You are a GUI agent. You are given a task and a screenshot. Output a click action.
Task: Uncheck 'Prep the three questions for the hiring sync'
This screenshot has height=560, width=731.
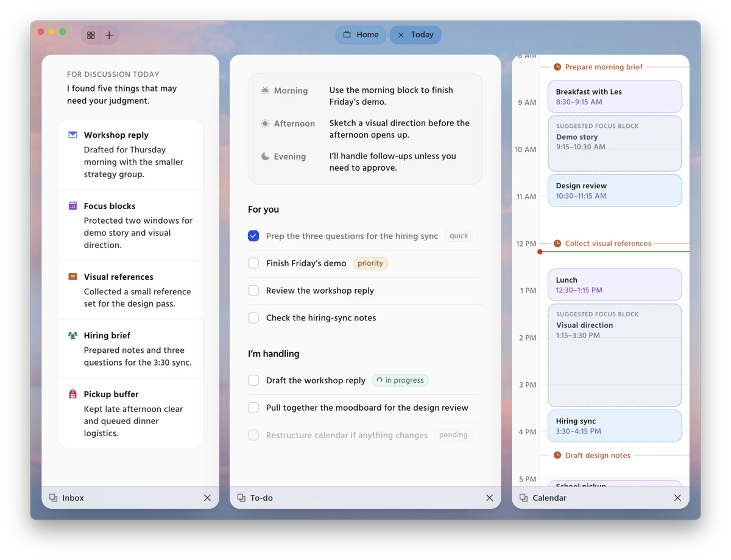253,236
